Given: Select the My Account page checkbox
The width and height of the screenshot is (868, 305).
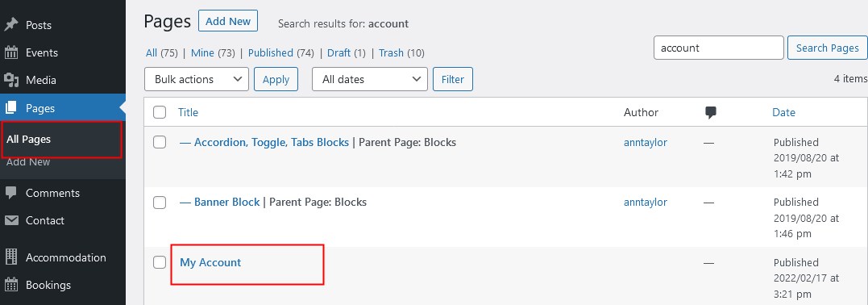Looking at the screenshot, I should (160, 262).
